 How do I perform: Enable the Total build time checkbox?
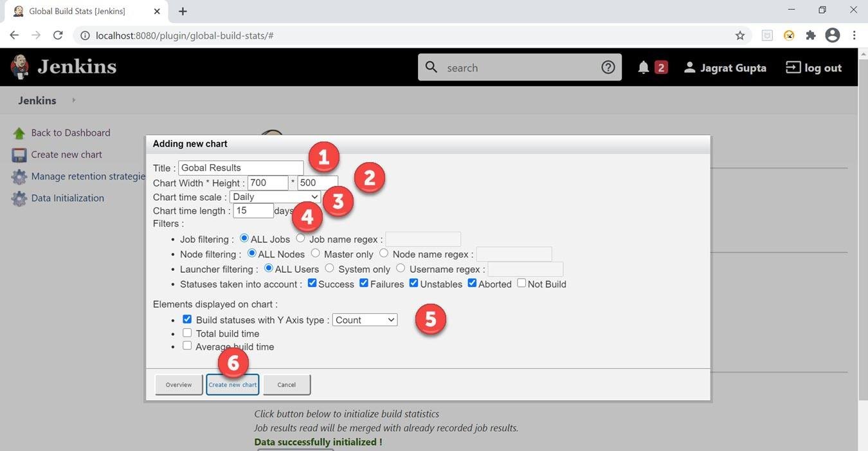tap(187, 333)
